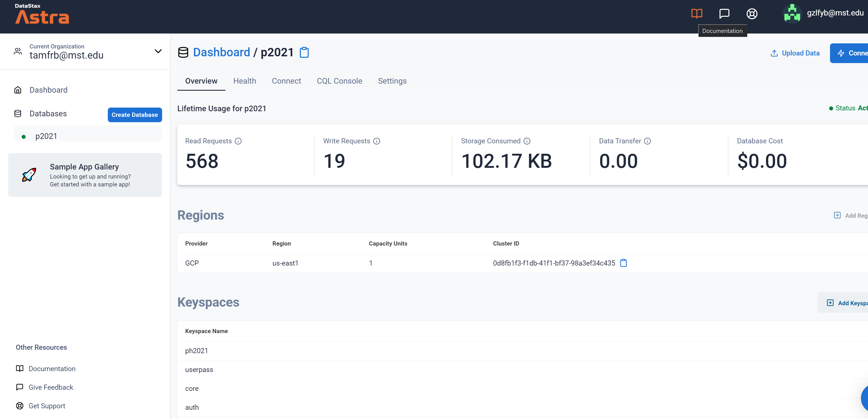The width and height of the screenshot is (868, 419).
Task: Expand the Current Organization dropdown
Action: 158,51
